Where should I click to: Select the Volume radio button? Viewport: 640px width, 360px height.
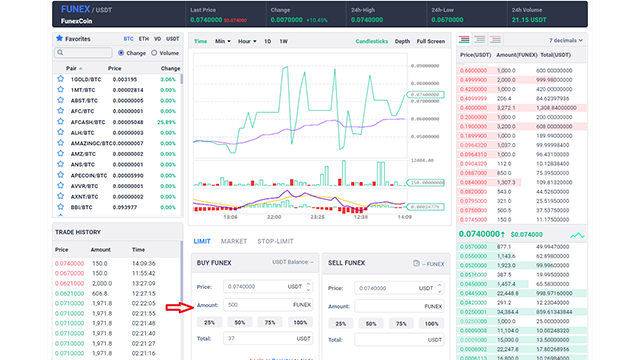point(154,53)
